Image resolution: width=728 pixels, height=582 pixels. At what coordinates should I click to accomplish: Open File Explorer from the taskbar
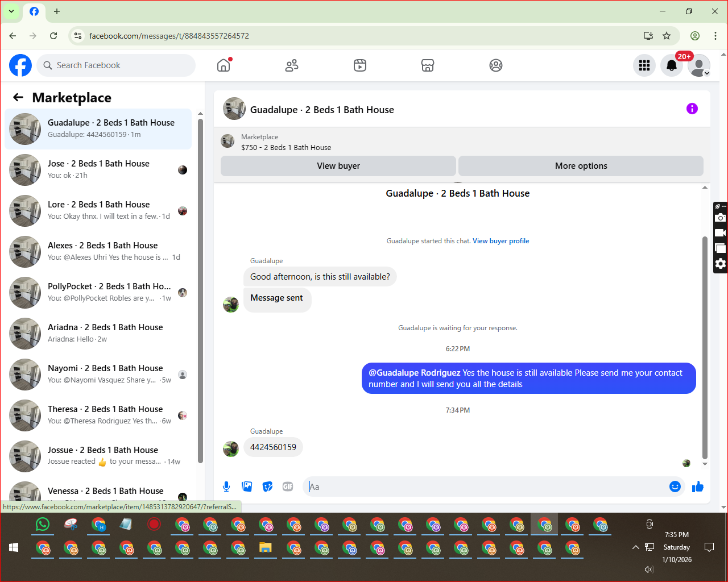tap(266, 548)
